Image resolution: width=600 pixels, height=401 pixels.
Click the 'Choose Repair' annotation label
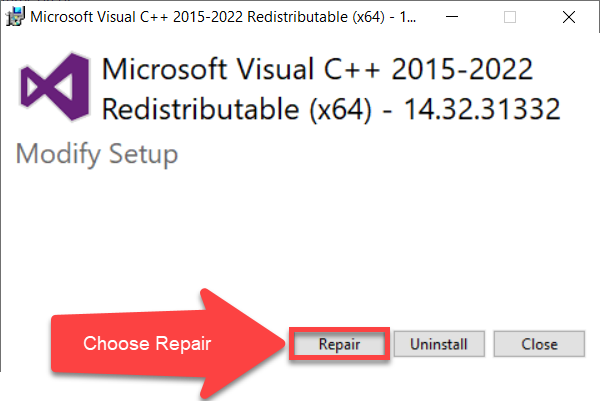click(x=147, y=344)
